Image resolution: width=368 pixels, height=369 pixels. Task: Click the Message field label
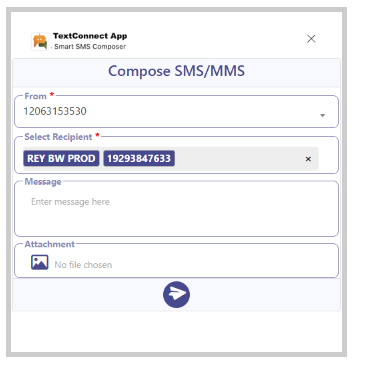[43, 182]
